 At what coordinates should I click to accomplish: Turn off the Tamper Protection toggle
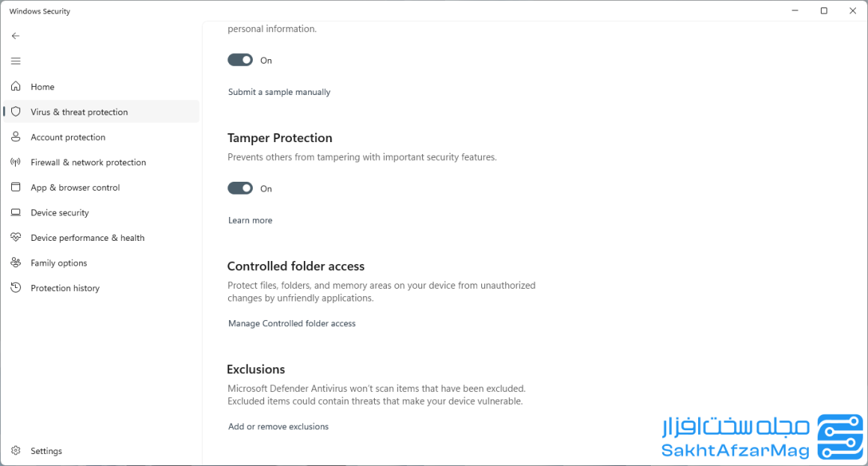[x=240, y=188]
